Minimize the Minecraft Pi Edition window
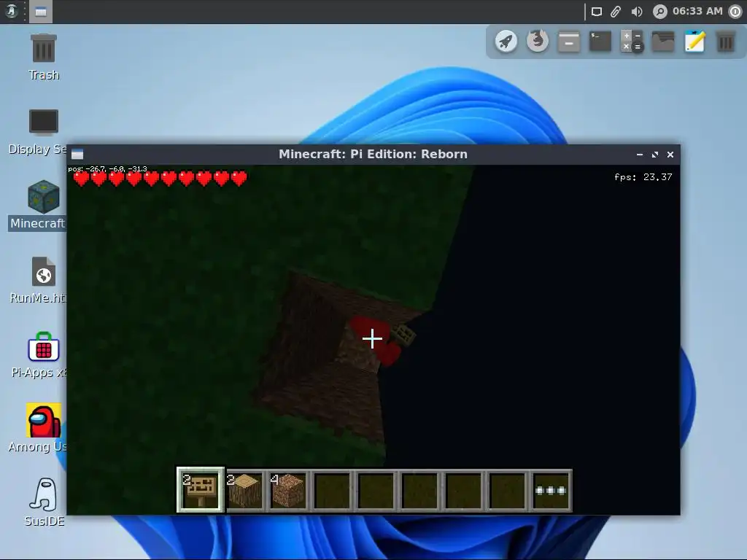 640,155
